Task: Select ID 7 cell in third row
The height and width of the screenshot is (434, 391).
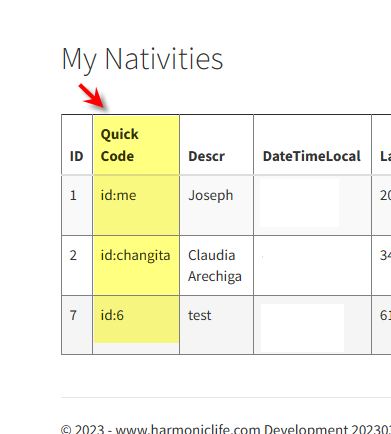Action: point(77,325)
